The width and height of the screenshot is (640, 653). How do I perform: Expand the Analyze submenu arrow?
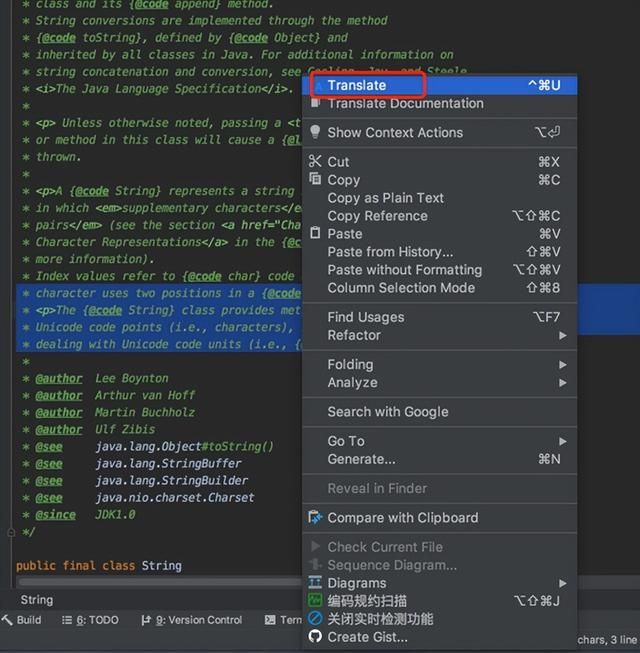[x=562, y=383]
